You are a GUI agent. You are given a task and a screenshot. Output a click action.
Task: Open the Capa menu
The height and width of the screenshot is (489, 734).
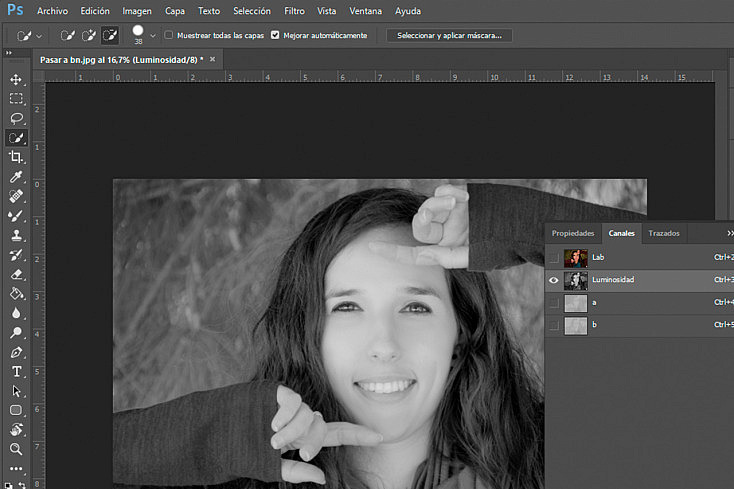175,11
